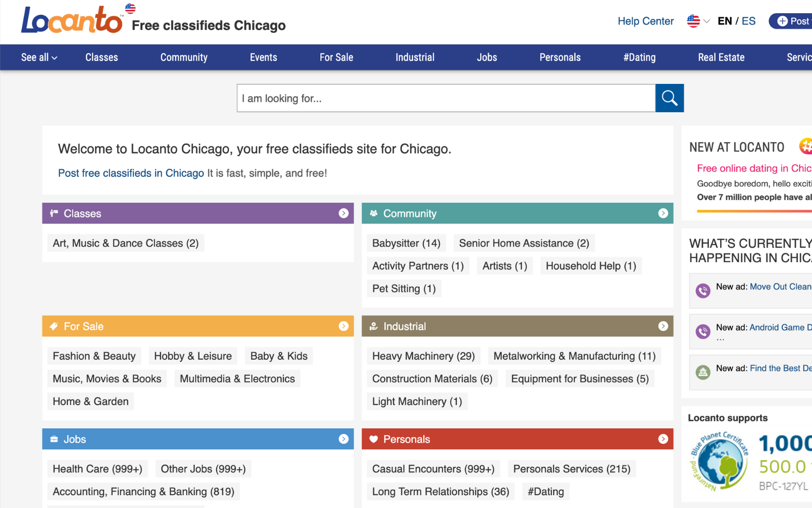
Task: Open Babysitter (14) category
Action: tap(407, 243)
